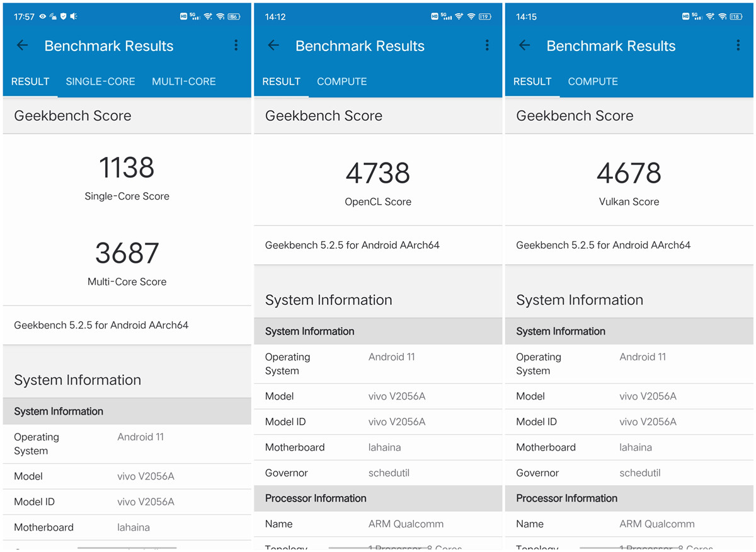Tap Geekbench version text on the Vulkan results screen
This screenshot has width=756, height=552.
pyautogui.click(x=604, y=245)
